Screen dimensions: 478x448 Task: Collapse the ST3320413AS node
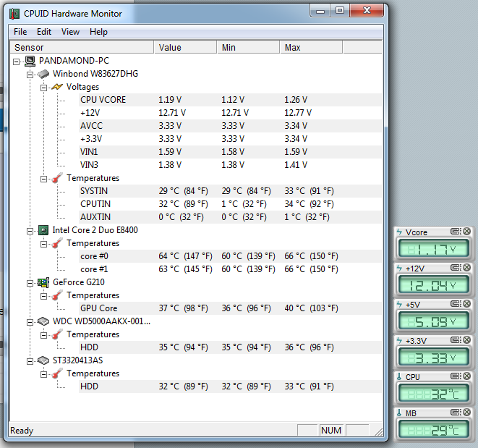click(30, 361)
